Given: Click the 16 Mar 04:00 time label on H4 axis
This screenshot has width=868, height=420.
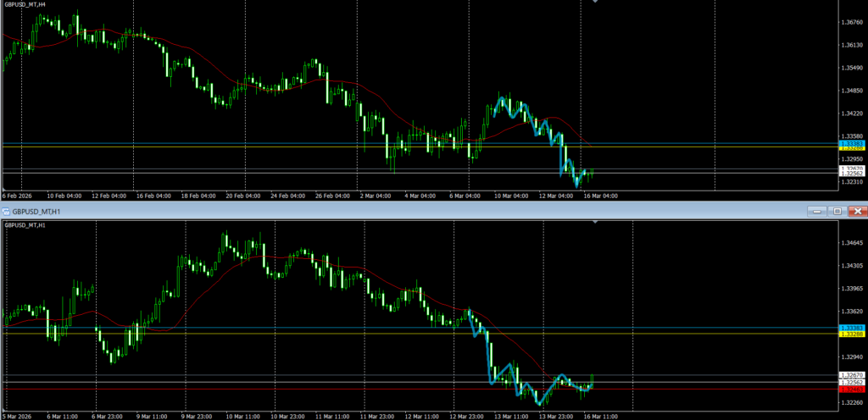Looking at the screenshot, I should point(600,196).
